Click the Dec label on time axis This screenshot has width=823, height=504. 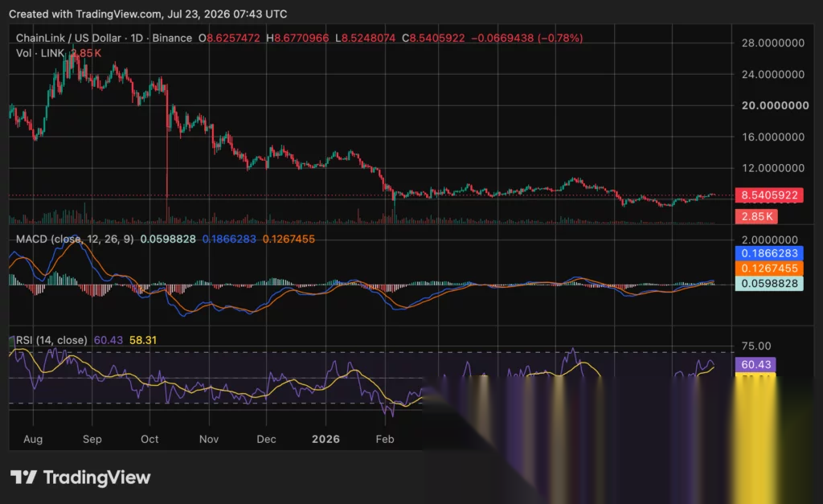tap(266, 439)
